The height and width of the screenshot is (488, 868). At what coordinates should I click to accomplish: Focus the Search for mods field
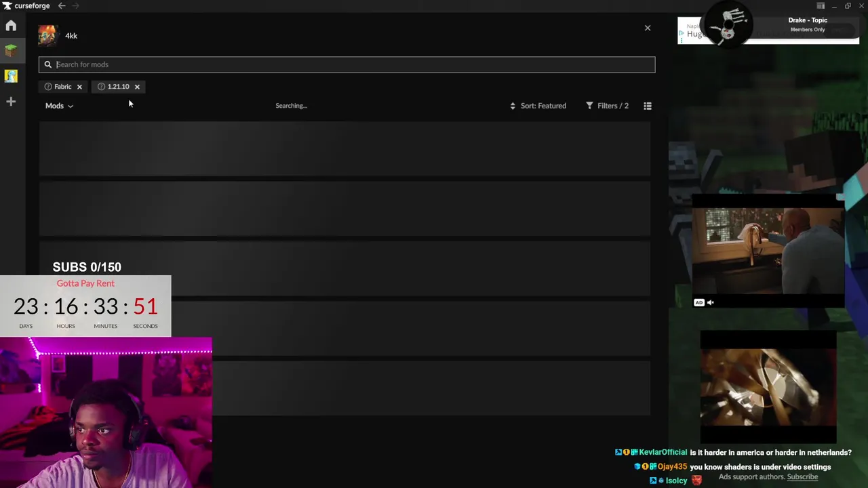(x=347, y=64)
